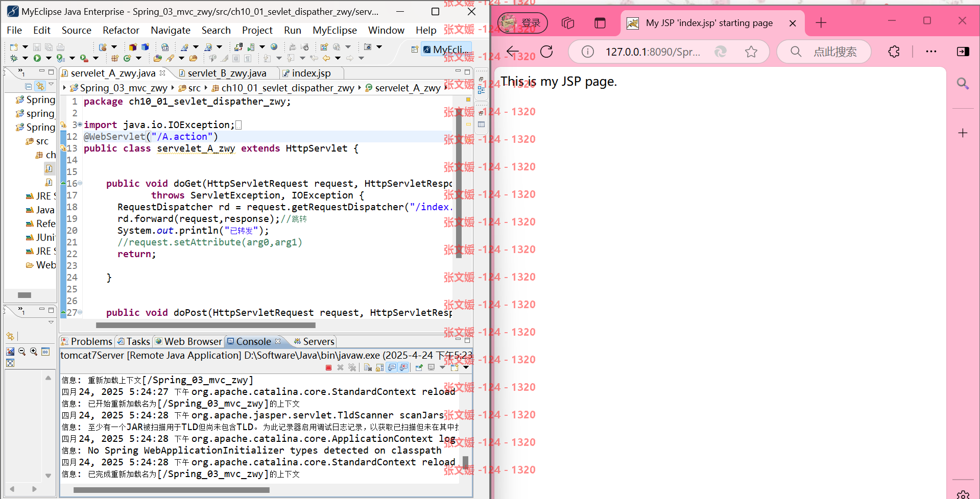Click the editor horizontal scrollbar

click(205, 325)
